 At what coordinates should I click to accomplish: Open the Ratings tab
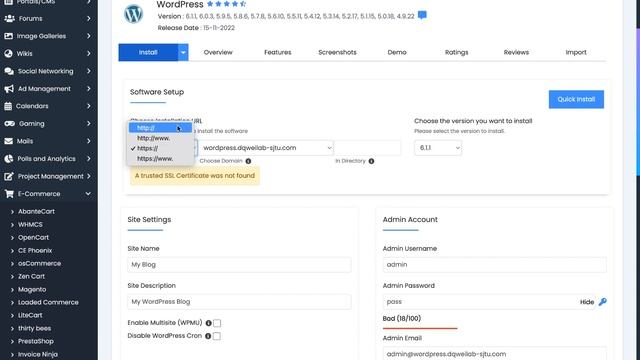(456, 52)
